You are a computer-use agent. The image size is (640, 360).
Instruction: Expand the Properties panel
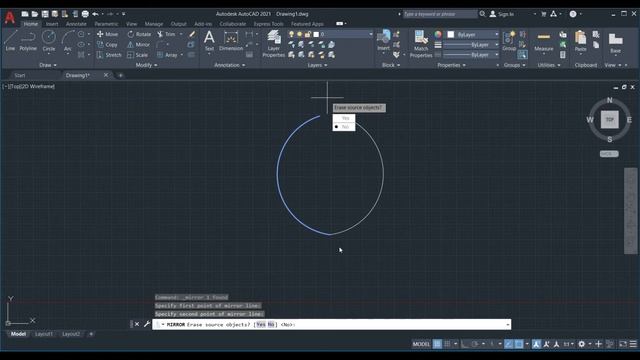pyautogui.click(x=451, y=65)
